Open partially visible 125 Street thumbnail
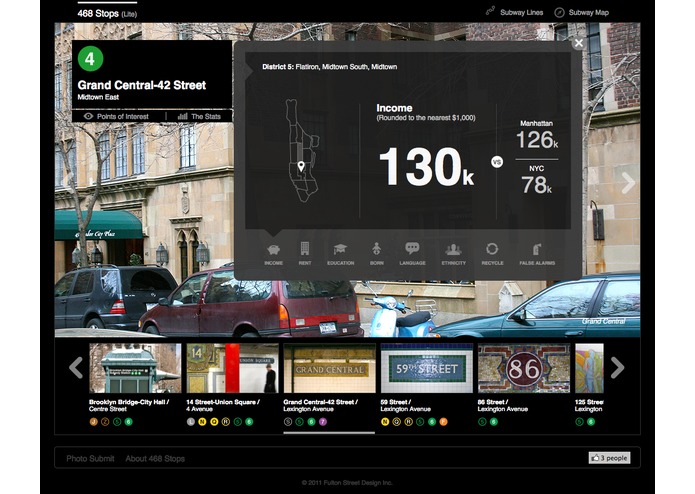This screenshot has width=695, height=494. point(589,368)
